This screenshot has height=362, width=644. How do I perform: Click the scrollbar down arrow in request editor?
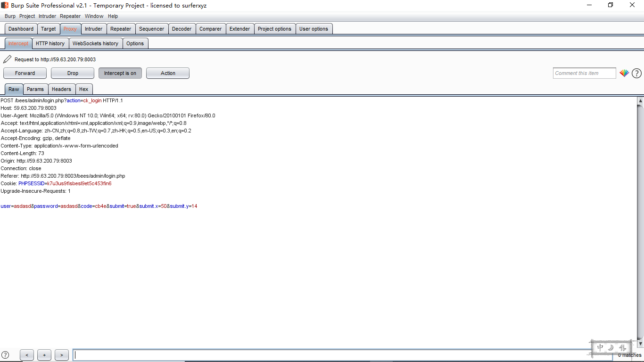[640, 344]
